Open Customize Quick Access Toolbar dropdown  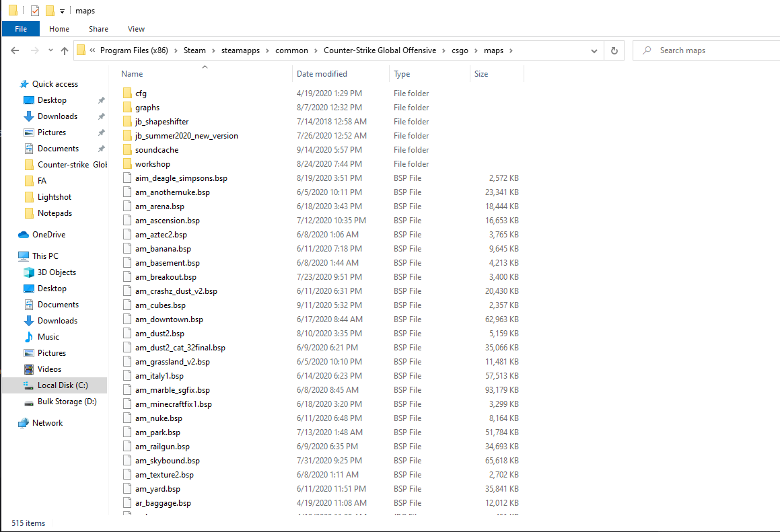click(62, 11)
